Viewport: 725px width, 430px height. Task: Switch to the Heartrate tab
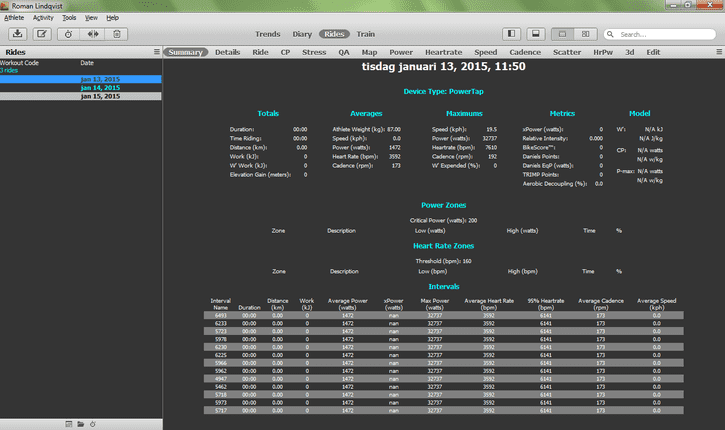point(443,52)
